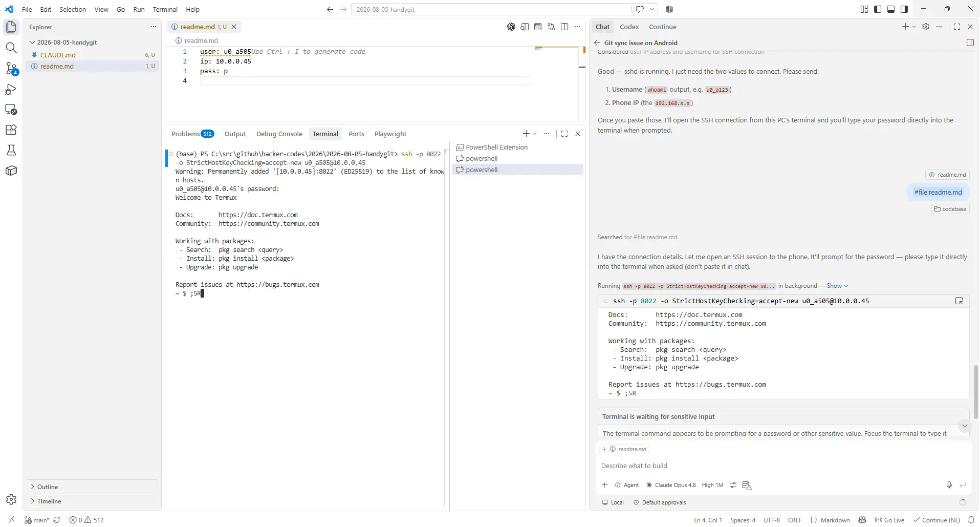
Task: Switch to the Codex tab
Action: click(629, 27)
